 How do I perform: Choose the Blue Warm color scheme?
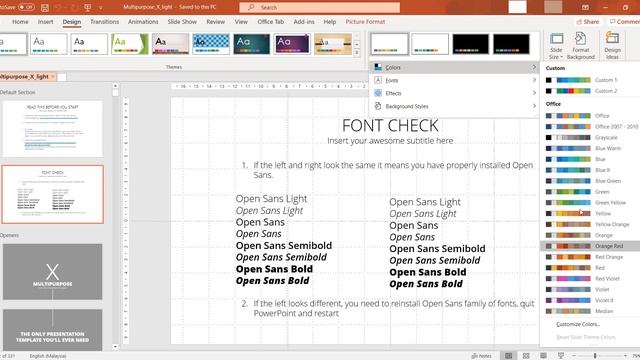[x=590, y=148]
